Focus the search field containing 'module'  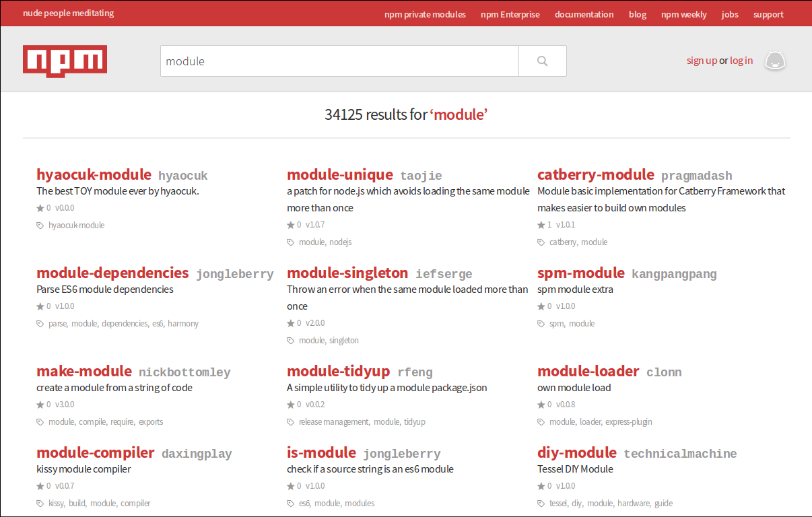click(x=339, y=61)
